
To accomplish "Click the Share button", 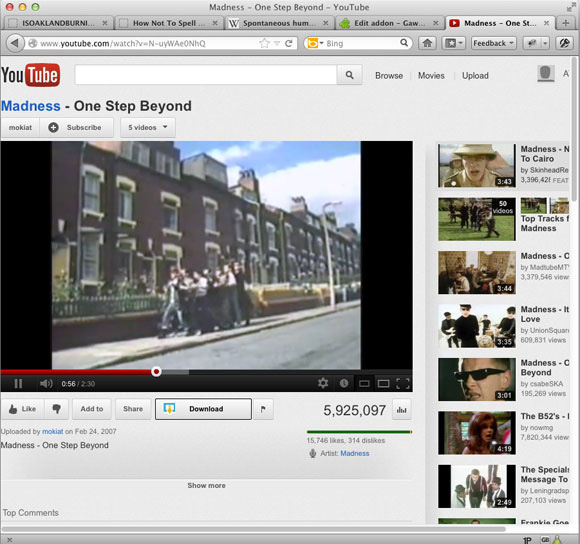I will pyautogui.click(x=133, y=409).
